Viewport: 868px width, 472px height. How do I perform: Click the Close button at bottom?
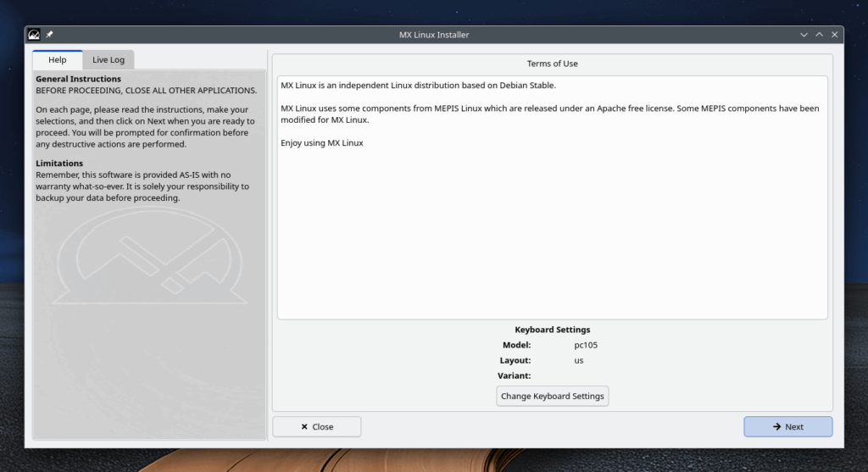click(317, 426)
